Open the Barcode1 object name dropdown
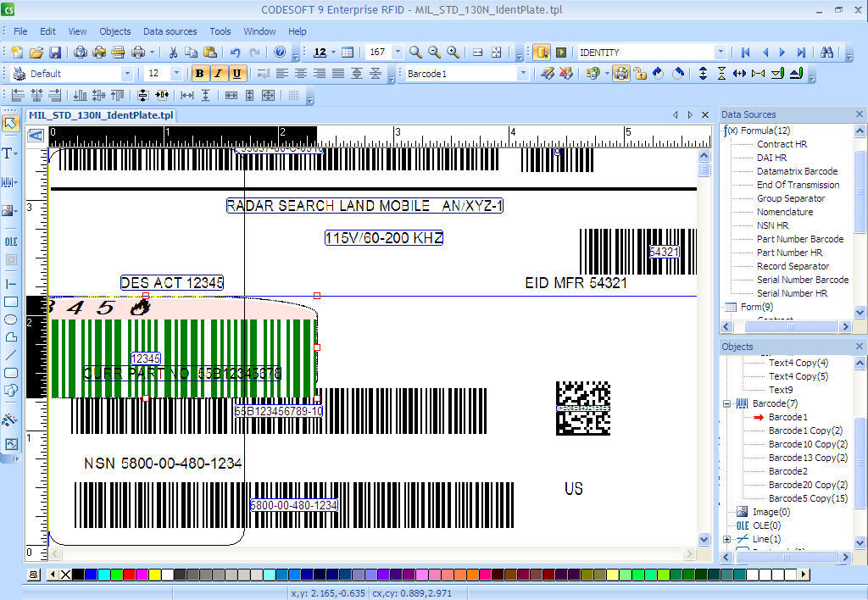The width and height of the screenshot is (868, 600). (522, 73)
